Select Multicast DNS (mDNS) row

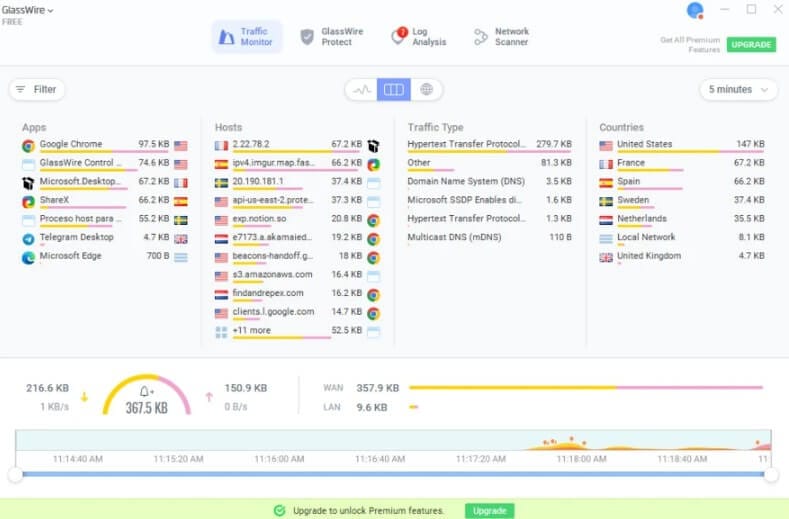coord(490,238)
